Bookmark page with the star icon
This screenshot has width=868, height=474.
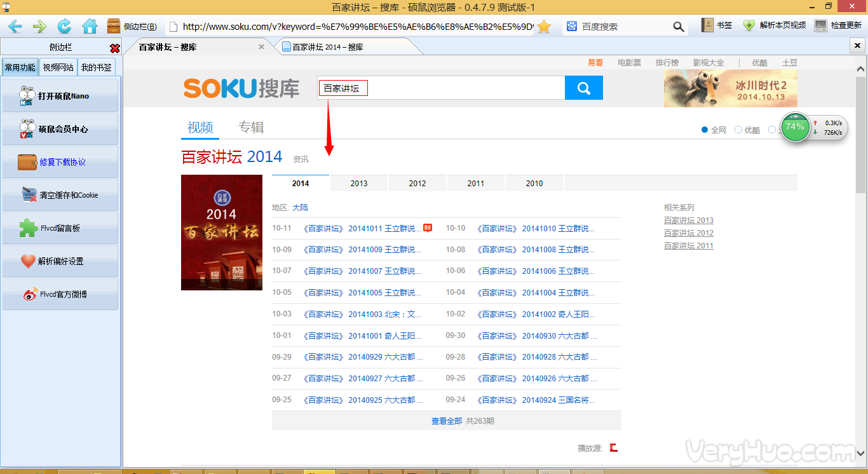coord(543,27)
